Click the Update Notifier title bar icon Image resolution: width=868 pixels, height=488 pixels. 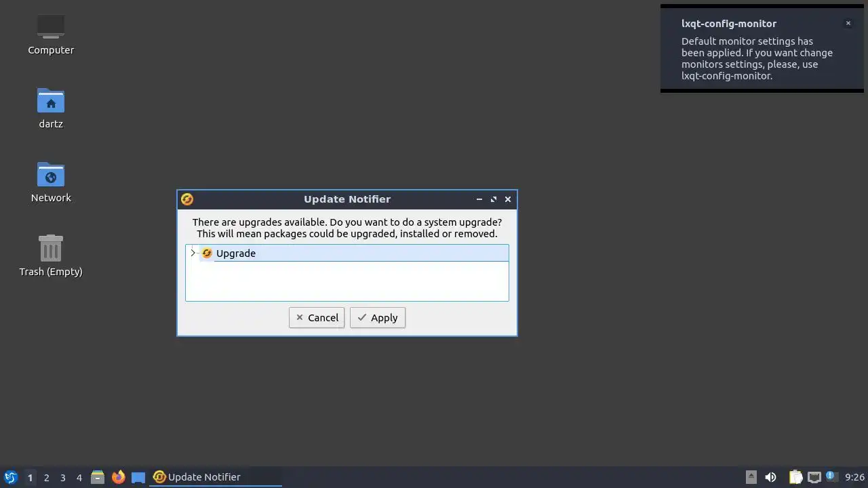[187, 199]
